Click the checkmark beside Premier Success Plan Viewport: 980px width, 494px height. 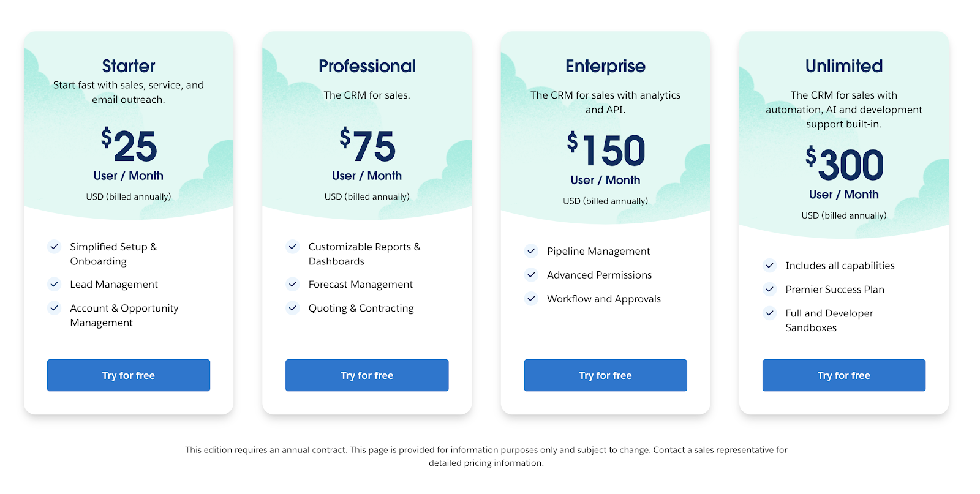click(769, 289)
